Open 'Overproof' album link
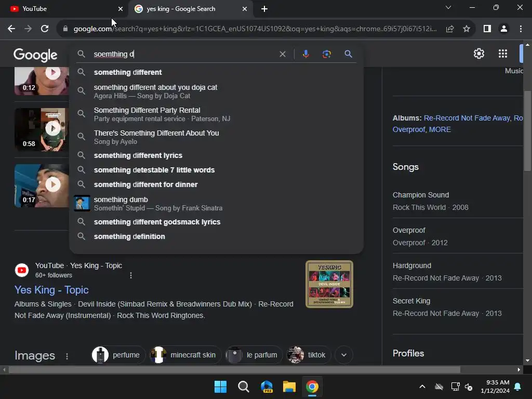The image size is (532, 399). (409, 129)
